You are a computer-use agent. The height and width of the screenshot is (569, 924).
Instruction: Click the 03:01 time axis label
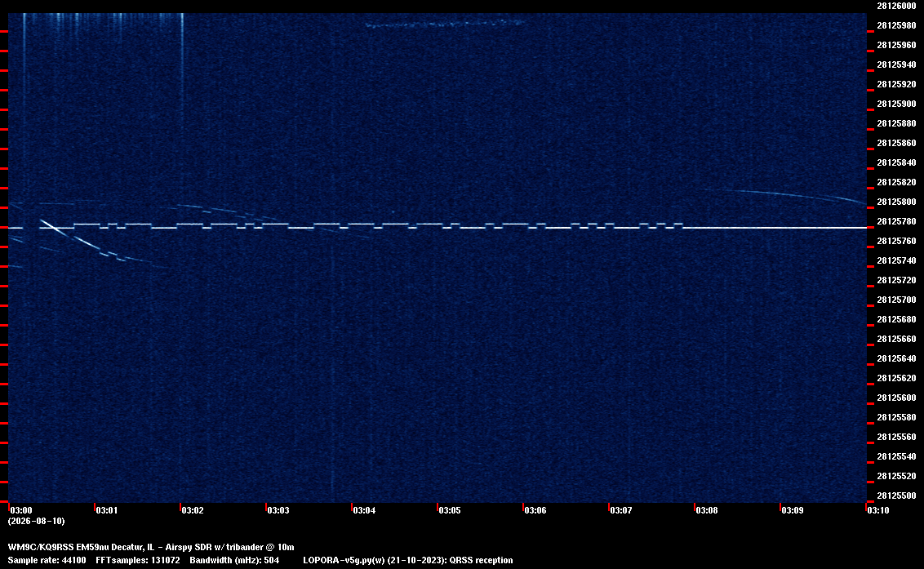click(x=107, y=510)
